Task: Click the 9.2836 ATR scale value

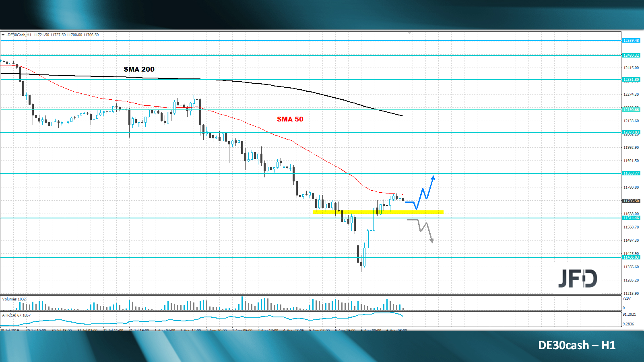Action: point(628,324)
